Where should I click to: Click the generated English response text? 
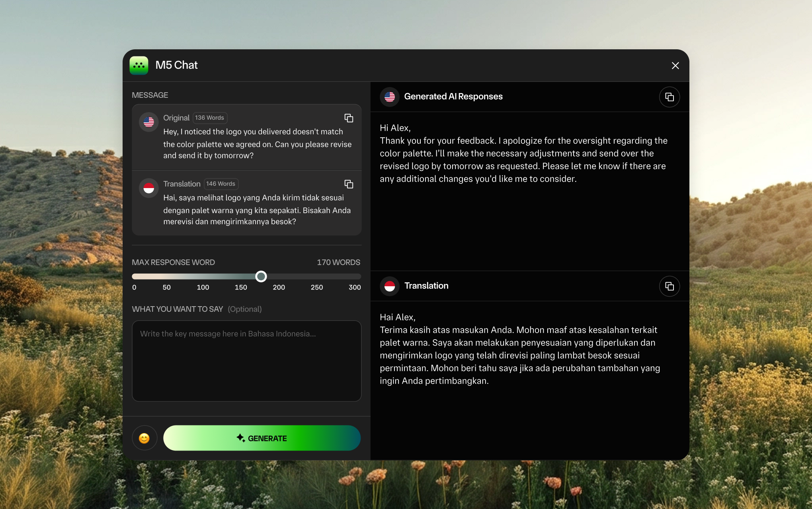[523, 153]
